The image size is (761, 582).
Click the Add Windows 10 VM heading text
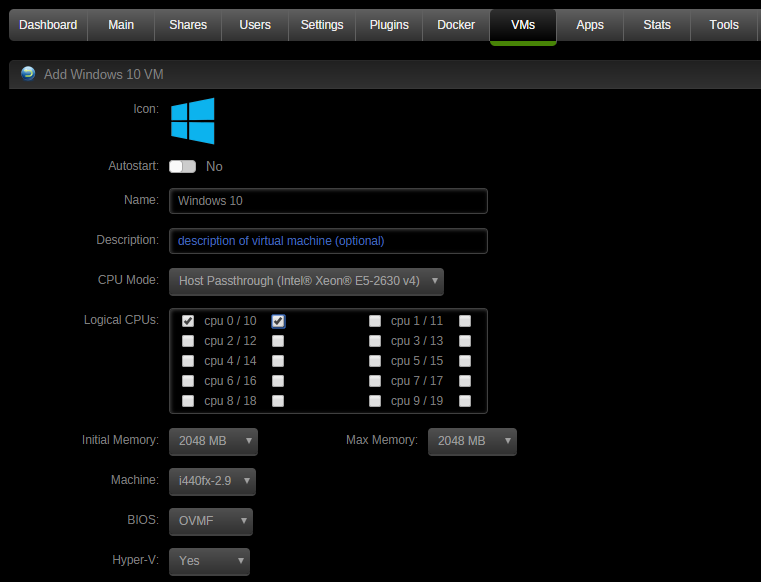pyautogui.click(x=103, y=74)
